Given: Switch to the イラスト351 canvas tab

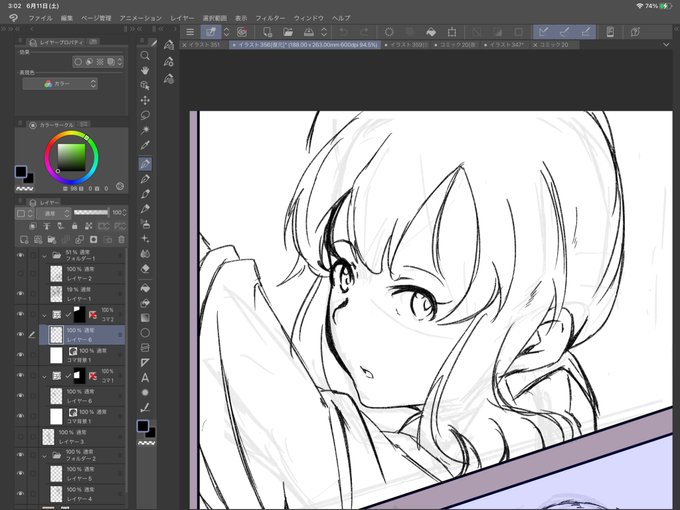Looking at the screenshot, I should (x=202, y=45).
